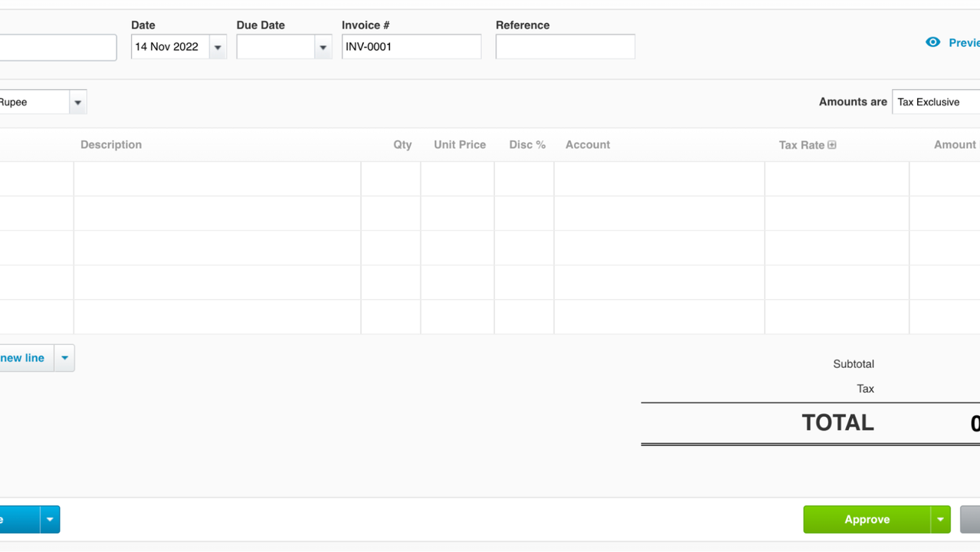Click the first row Account cell
980x552 pixels.
659,179
